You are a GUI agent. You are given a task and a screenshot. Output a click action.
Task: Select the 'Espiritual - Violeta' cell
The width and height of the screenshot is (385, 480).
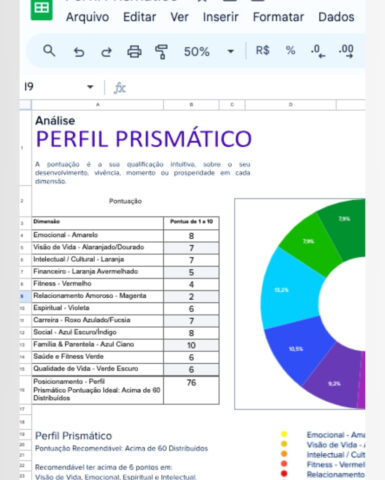[x=98, y=308]
